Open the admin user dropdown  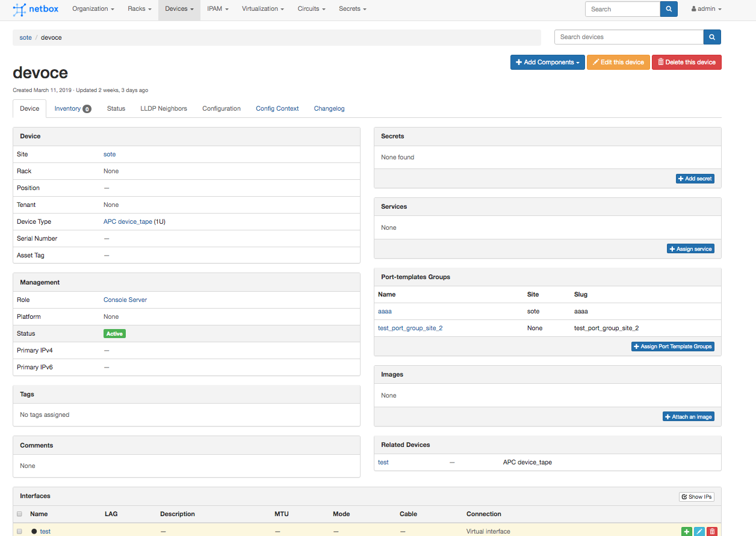click(x=706, y=9)
